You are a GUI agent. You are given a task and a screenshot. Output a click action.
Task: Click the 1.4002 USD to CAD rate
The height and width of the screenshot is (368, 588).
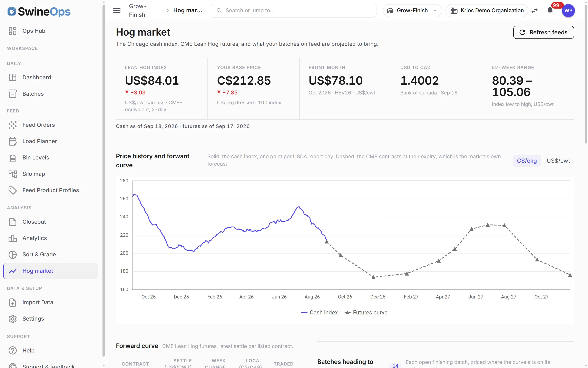pos(419,81)
